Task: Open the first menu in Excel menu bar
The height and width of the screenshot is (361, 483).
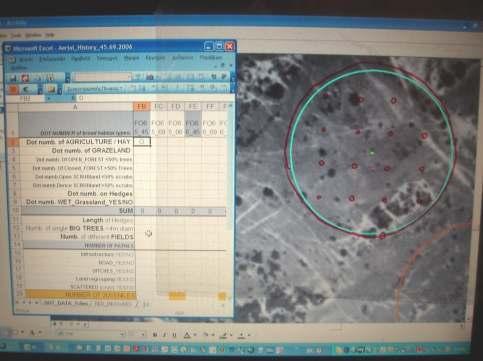Action: pos(25,60)
